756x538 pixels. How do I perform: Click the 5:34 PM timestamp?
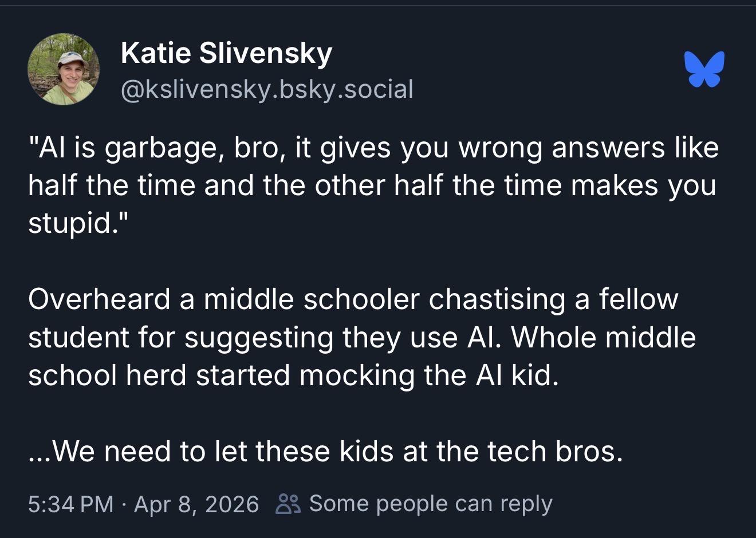coord(70,504)
